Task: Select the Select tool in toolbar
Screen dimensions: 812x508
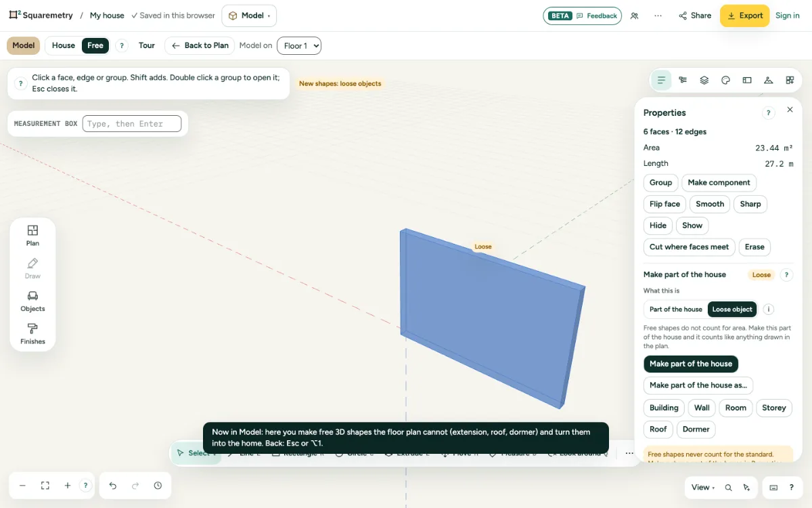Action: (x=196, y=453)
